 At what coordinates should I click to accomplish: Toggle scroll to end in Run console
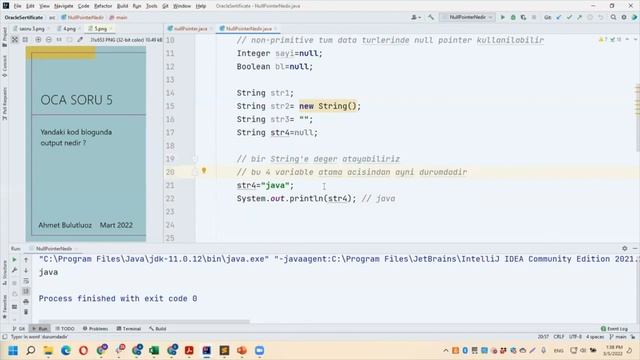point(26,291)
